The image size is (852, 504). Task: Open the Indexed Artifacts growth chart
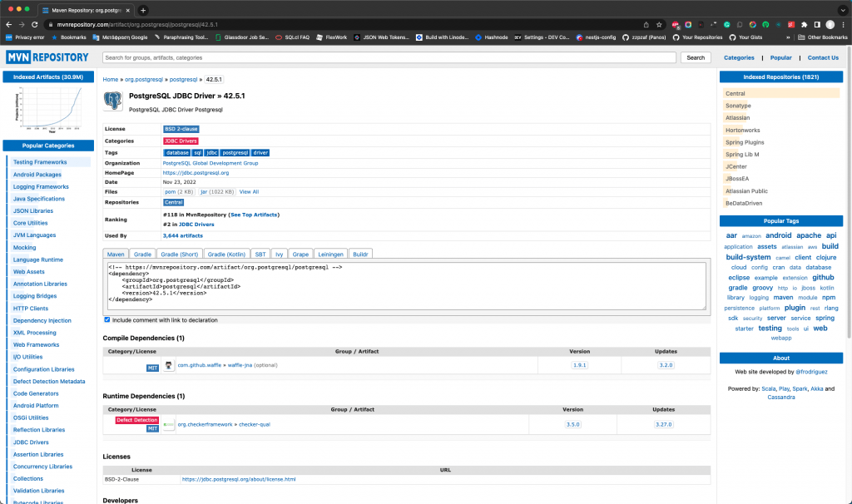[48, 109]
